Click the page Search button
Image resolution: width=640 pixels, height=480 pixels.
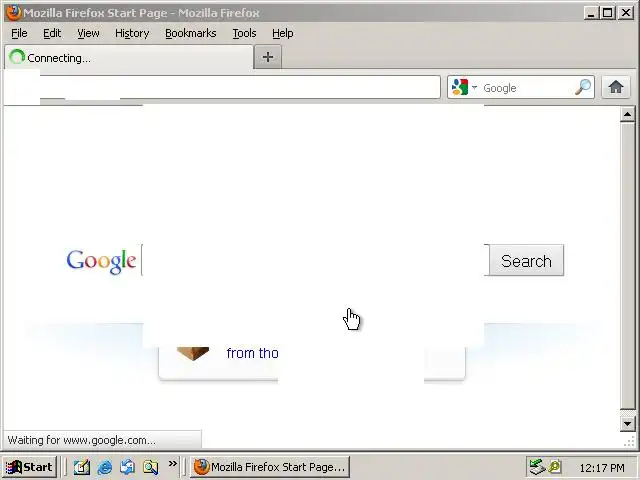click(x=527, y=260)
